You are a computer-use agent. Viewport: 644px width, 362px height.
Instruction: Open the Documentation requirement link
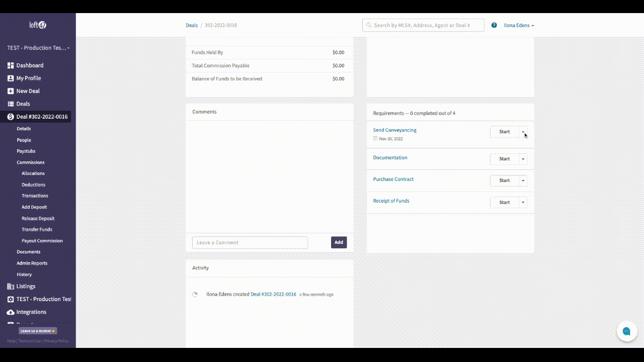390,157
